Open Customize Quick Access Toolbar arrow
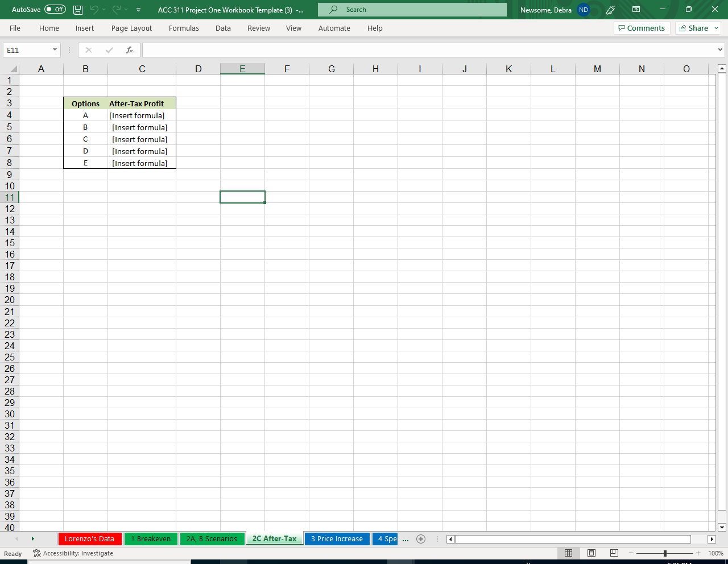This screenshot has width=728, height=564. pyautogui.click(x=139, y=10)
